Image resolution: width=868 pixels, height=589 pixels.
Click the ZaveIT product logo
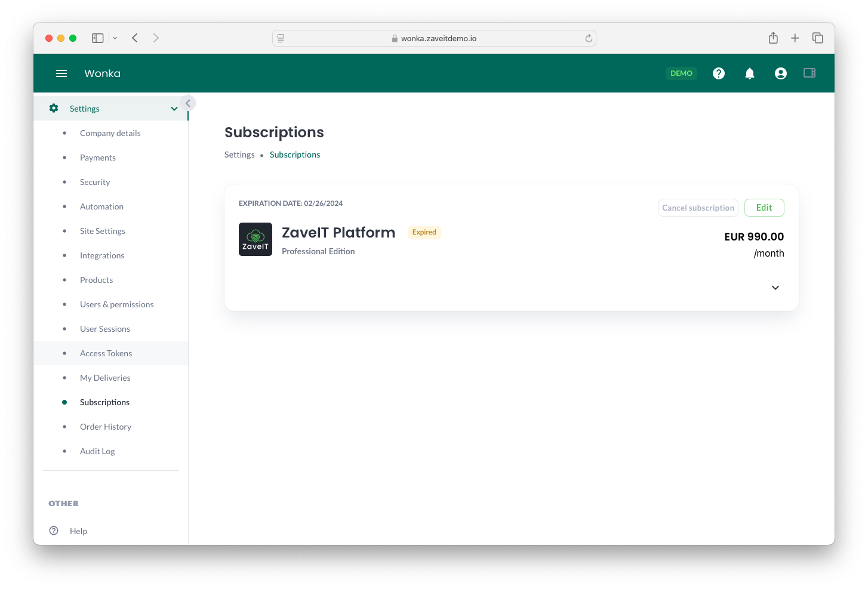tap(256, 239)
